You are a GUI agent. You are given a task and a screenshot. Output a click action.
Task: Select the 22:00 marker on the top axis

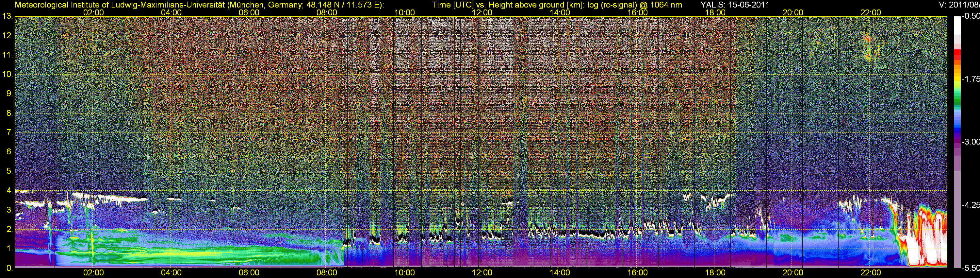(x=871, y=12)
